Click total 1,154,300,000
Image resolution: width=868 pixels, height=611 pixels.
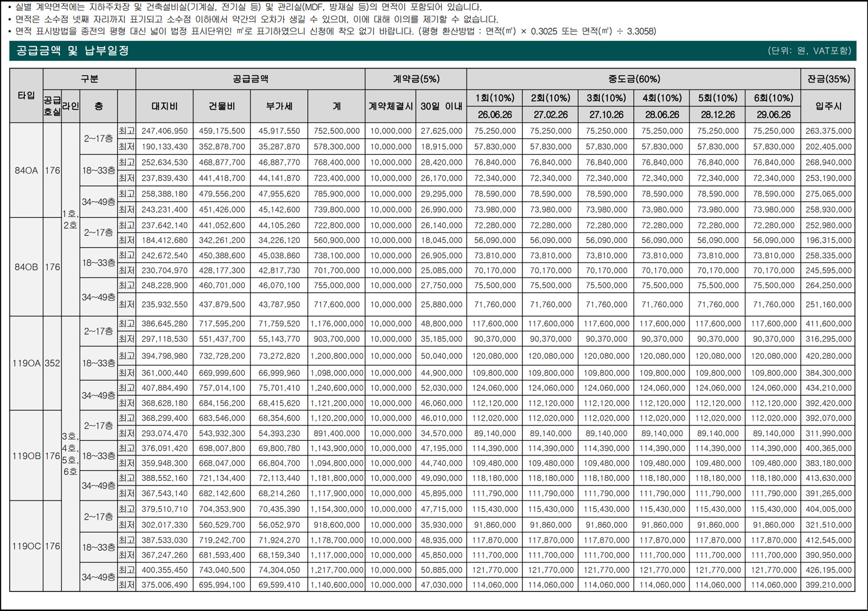(x=336, y=510)
